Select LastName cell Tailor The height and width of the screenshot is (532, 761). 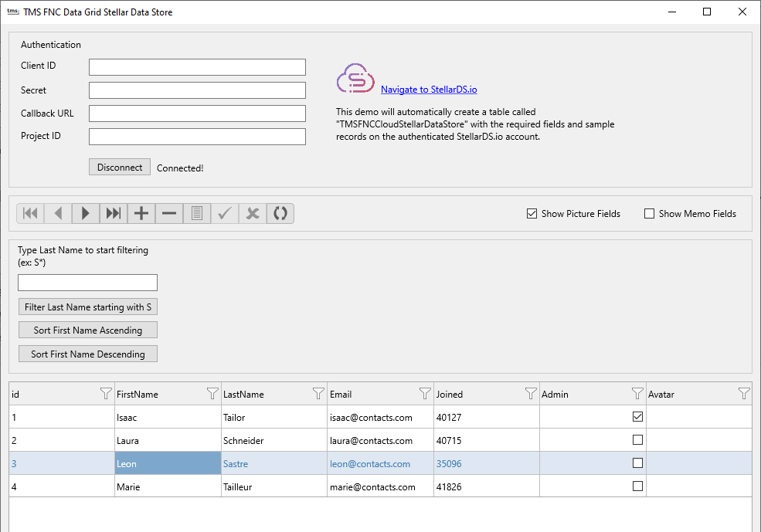(274, 417)
